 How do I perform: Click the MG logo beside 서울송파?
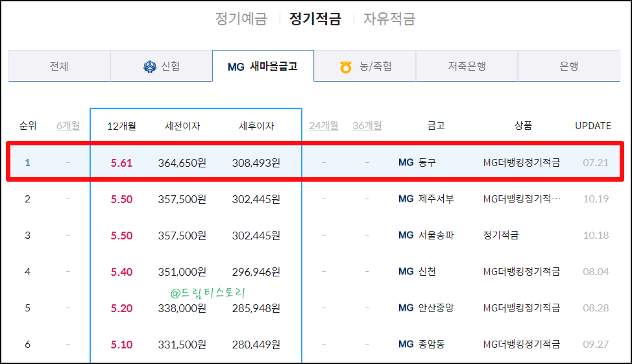coord(406,235)
